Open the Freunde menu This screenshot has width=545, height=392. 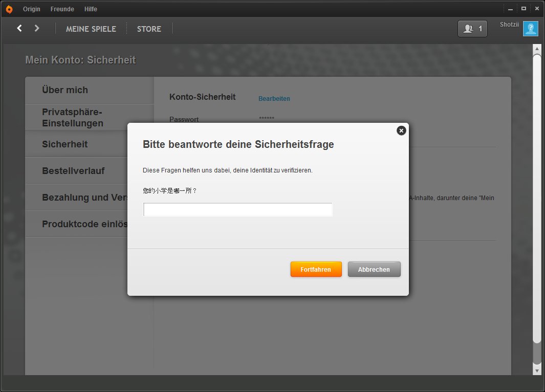[62, 9]
